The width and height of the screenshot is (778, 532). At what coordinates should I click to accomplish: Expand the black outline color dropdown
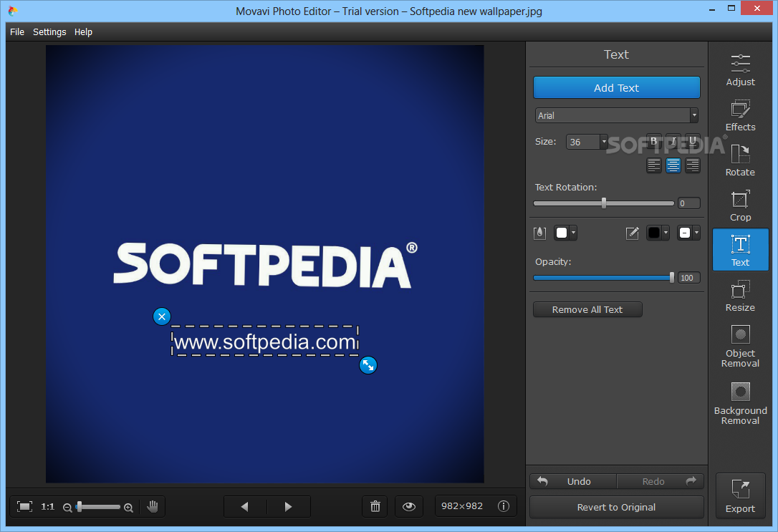point(666,233)
